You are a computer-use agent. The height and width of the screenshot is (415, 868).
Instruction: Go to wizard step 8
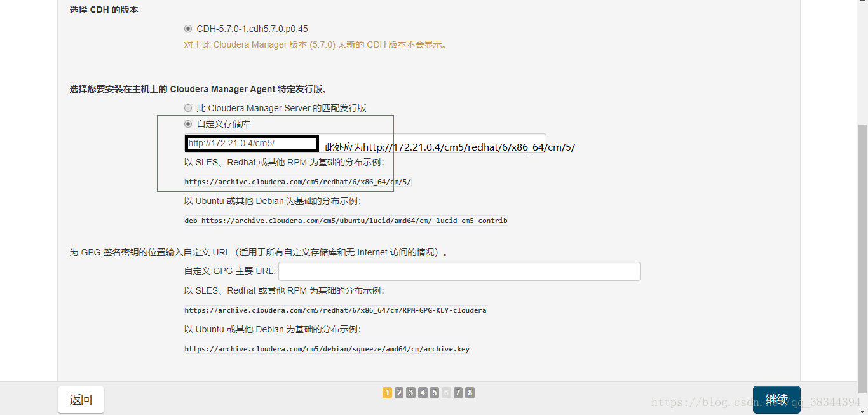pos(470,393)
